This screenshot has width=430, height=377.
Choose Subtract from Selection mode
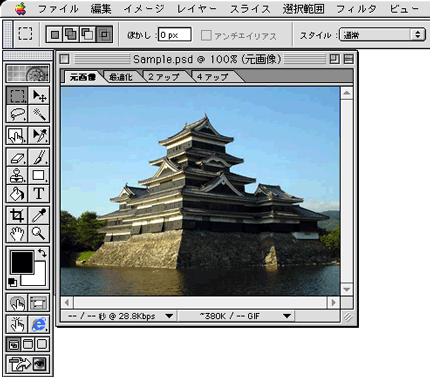pos(87,34)
